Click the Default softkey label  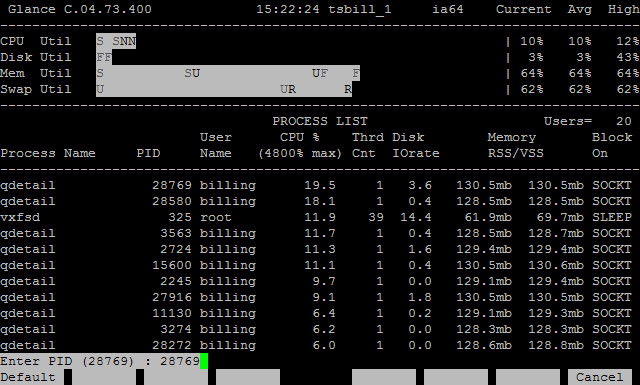pos(28,377)
